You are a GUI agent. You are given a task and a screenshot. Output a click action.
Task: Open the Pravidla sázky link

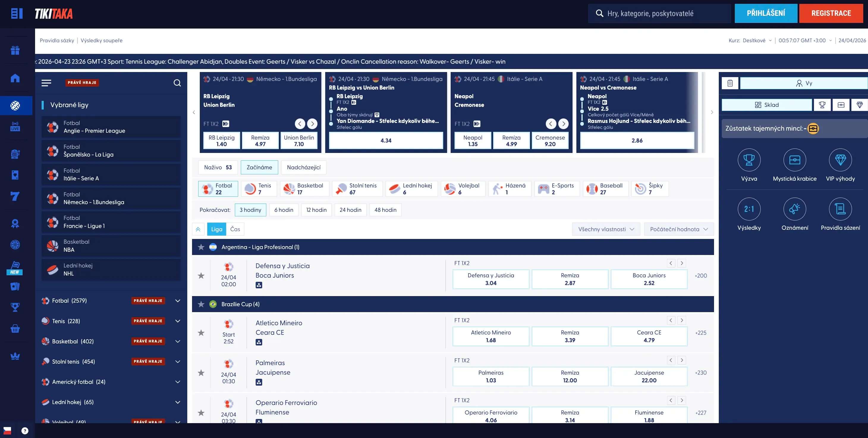coord(57,40)
